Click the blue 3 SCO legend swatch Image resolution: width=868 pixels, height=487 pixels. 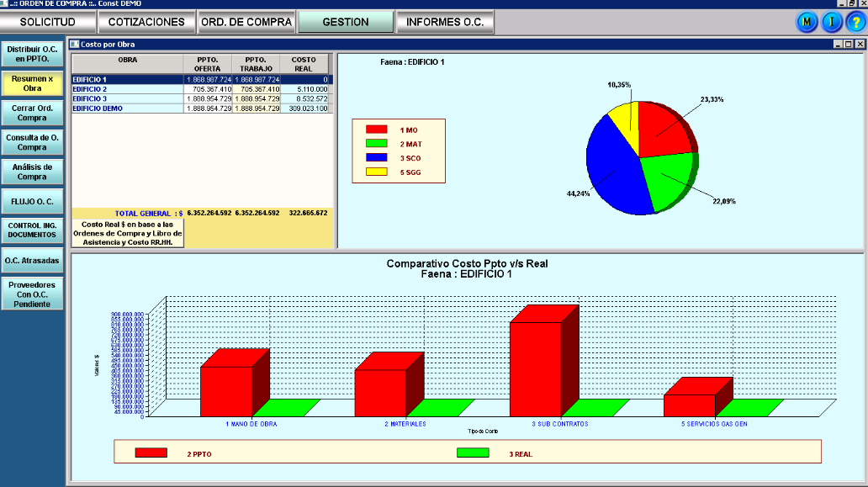376,158
